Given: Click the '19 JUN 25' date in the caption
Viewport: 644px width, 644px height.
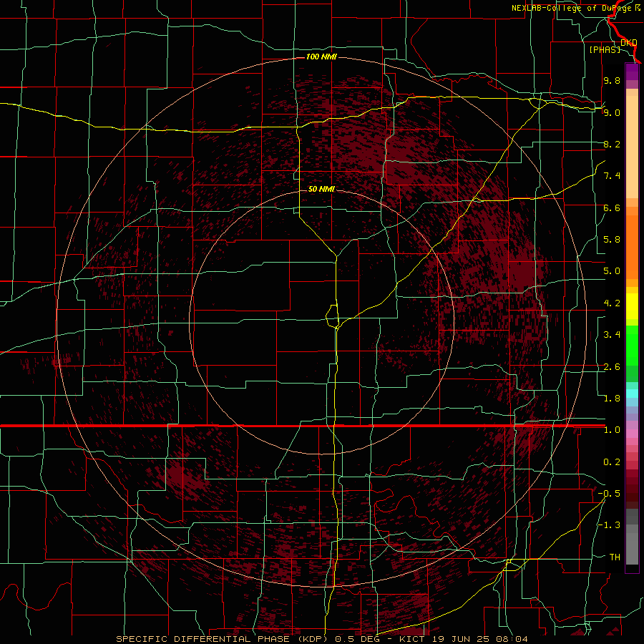Looking at the screenshot, I should [459, 639].
